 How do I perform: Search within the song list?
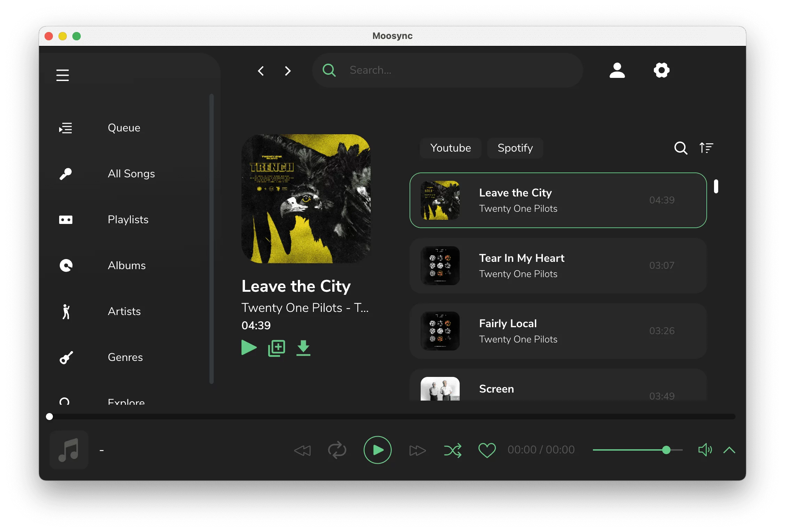pos(681,148)
